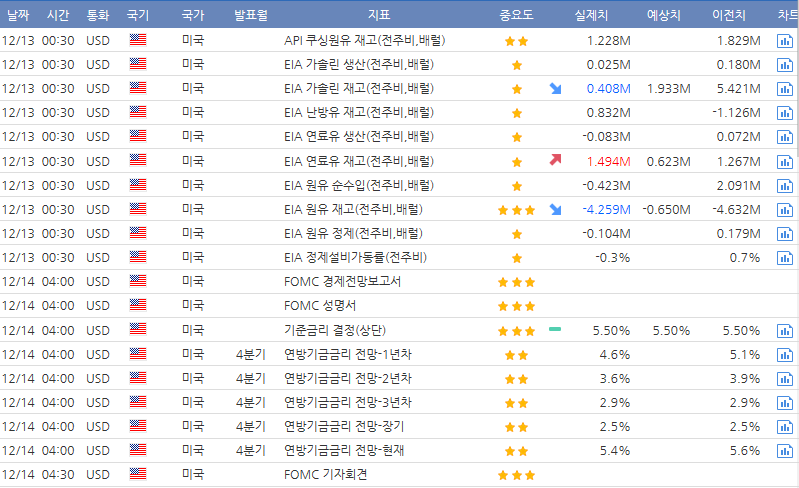Open FOMC 경제전망보고서 indicator
The image size is (799, 488).
click(342, 282)
